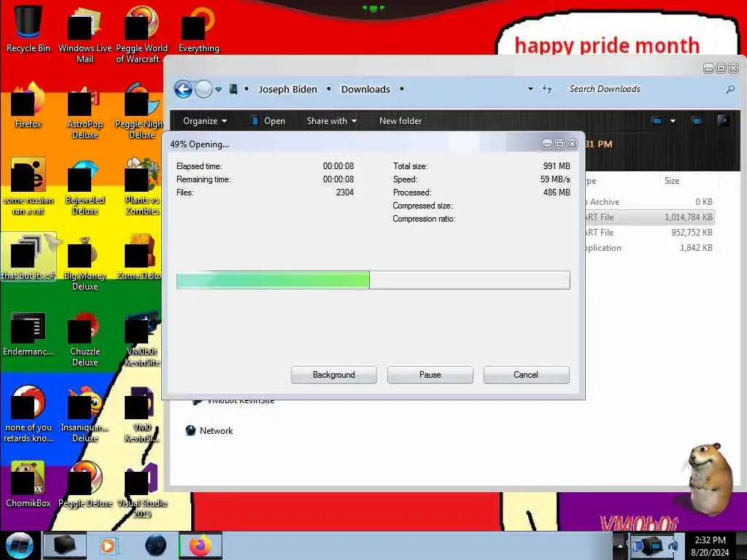Select the 'that but its c#' desktop icon
This screenshot has height=560, width=747.
click(28, 257)
